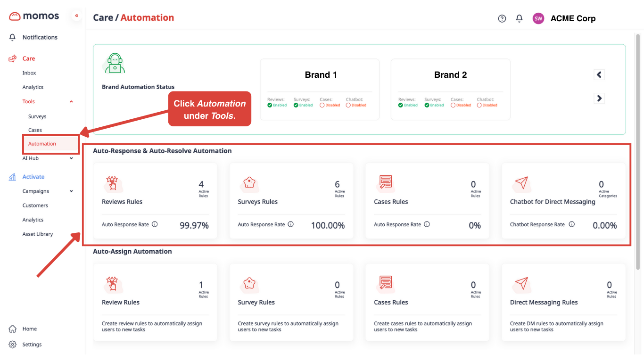The height and width of the screenshot is (362, 644).
Task: Enable Chatbot status for Brand 2
Action: tap(487, 105)
